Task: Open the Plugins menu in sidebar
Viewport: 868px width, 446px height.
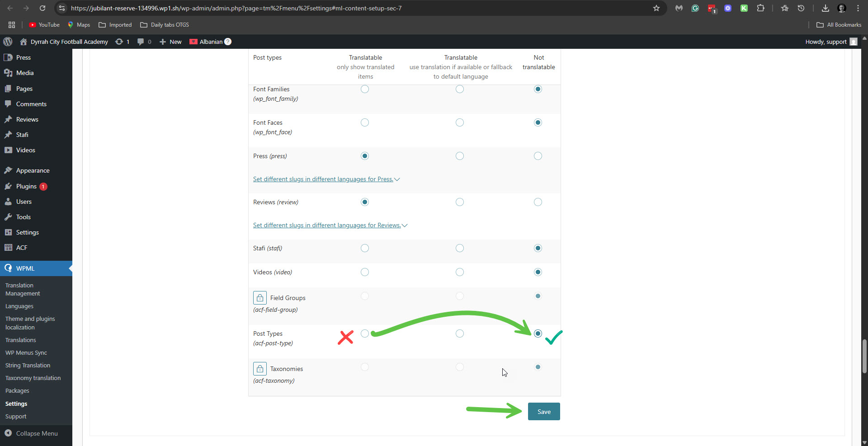Action: (x=36, y=186)
